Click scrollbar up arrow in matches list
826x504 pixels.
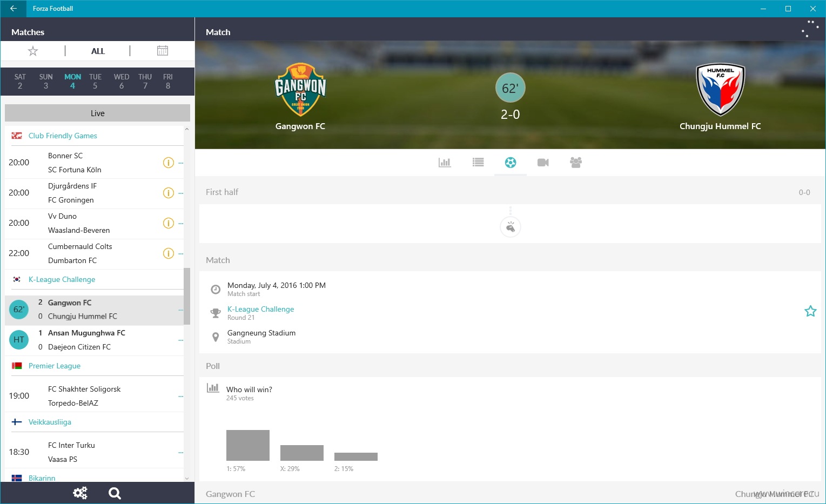(187, 129)
